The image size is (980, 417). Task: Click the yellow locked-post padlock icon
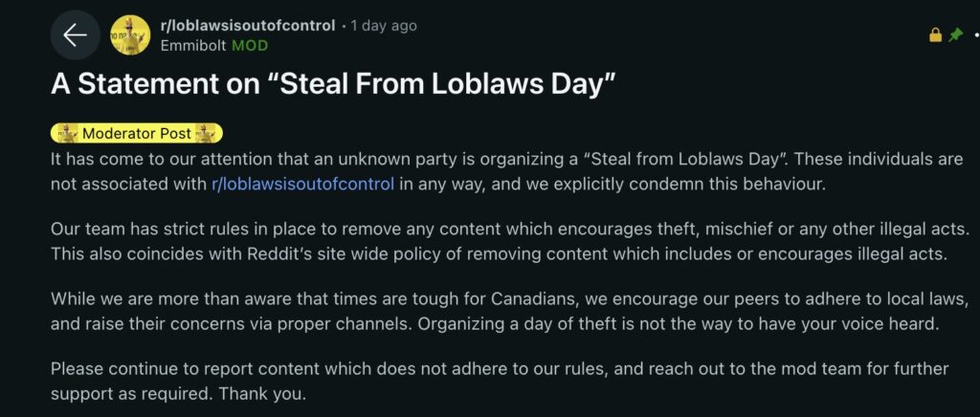[936, 34]
